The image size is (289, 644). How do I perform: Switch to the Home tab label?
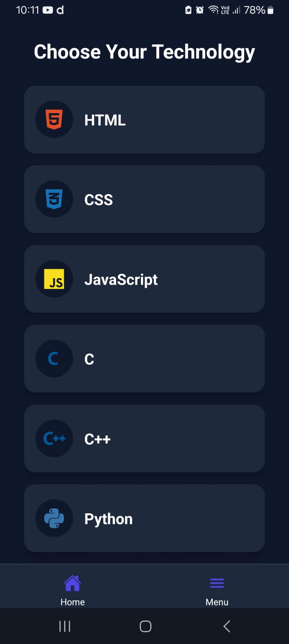(73, 602)
